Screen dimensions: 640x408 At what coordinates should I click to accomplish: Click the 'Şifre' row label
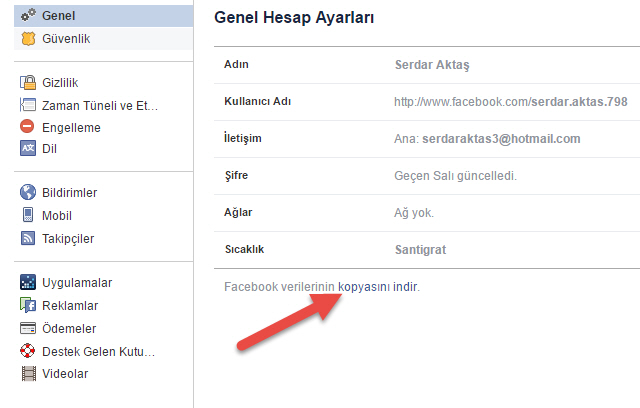click(x=236, y=175)
